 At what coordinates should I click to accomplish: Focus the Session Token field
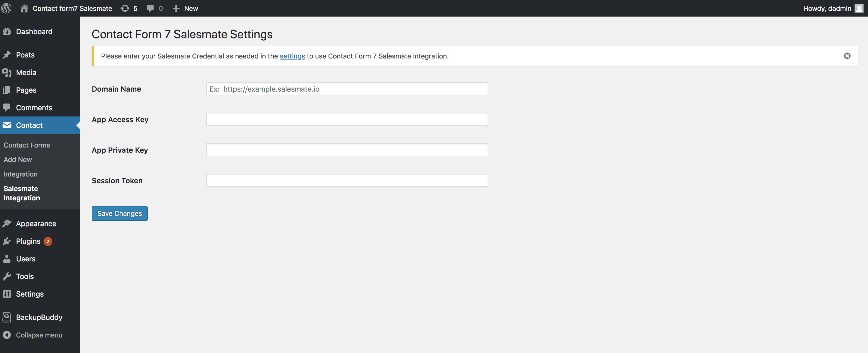[347, 180]
